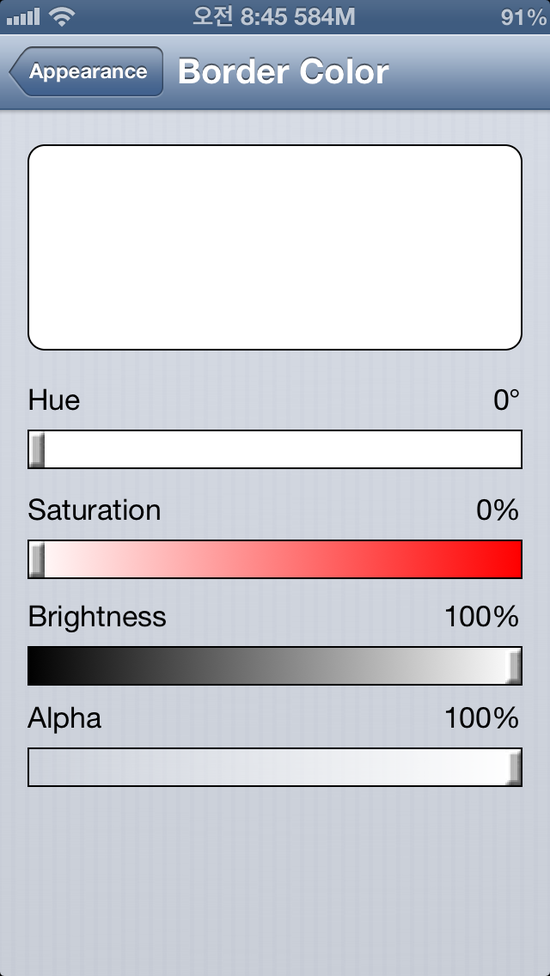The height and width of the screenshot is (976, 550).
Task: Click the Saturation slider handle
Action: [37, 560]
